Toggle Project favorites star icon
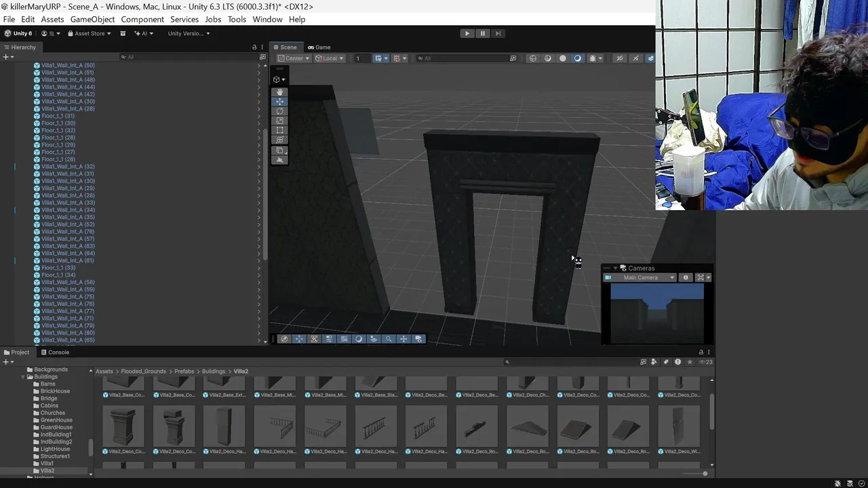The height and width of the screenshot is (488, 868). point(690,362)
